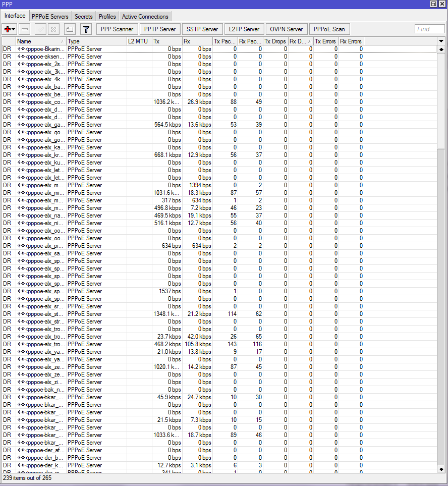
Task: Switch to the Secrets tab
Action: (x=84, y=17)
